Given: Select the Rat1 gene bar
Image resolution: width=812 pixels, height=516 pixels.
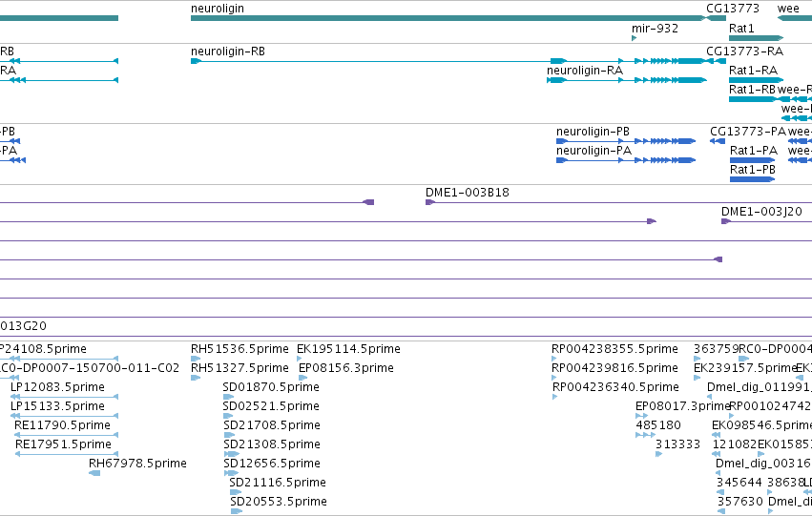Looking at the screenshot, I should click(x=756, y=38).
